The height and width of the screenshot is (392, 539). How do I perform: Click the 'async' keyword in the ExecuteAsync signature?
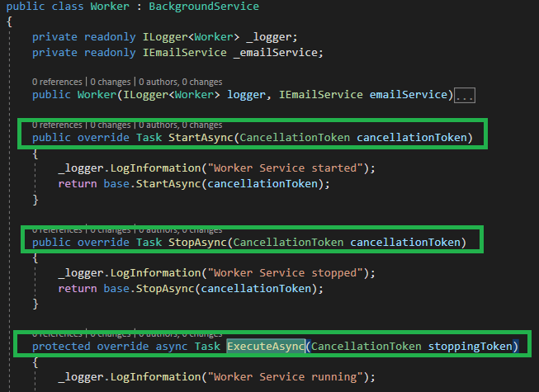(x=172, y=347)
